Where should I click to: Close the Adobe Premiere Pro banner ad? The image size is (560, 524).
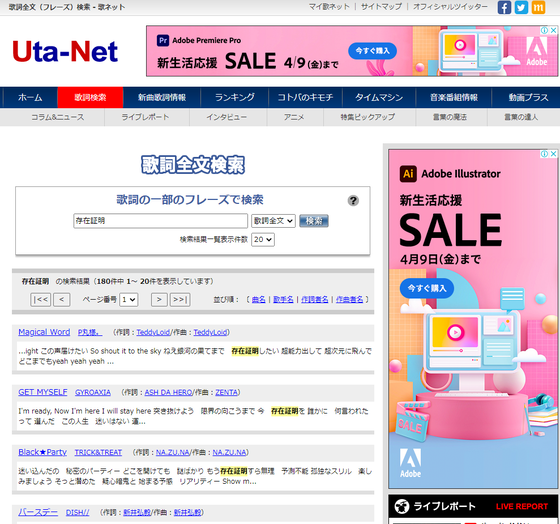554,30
